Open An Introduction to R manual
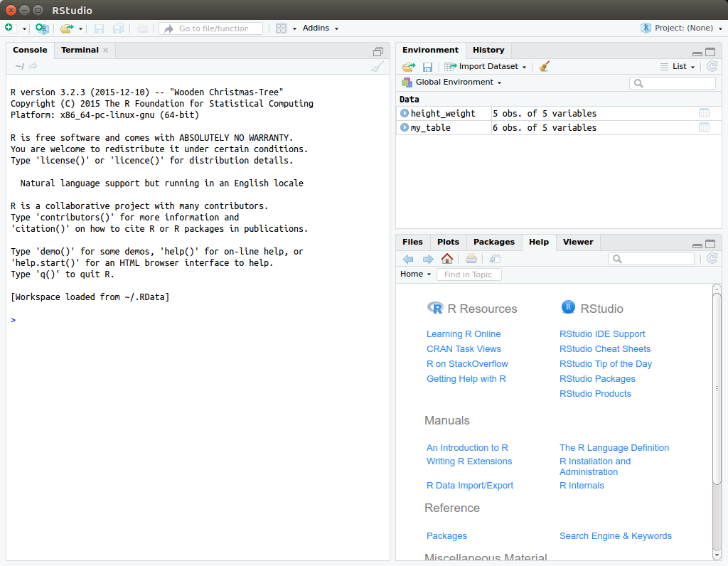The height and width of the screenshot is (566, 728). [x=467, y=447]
